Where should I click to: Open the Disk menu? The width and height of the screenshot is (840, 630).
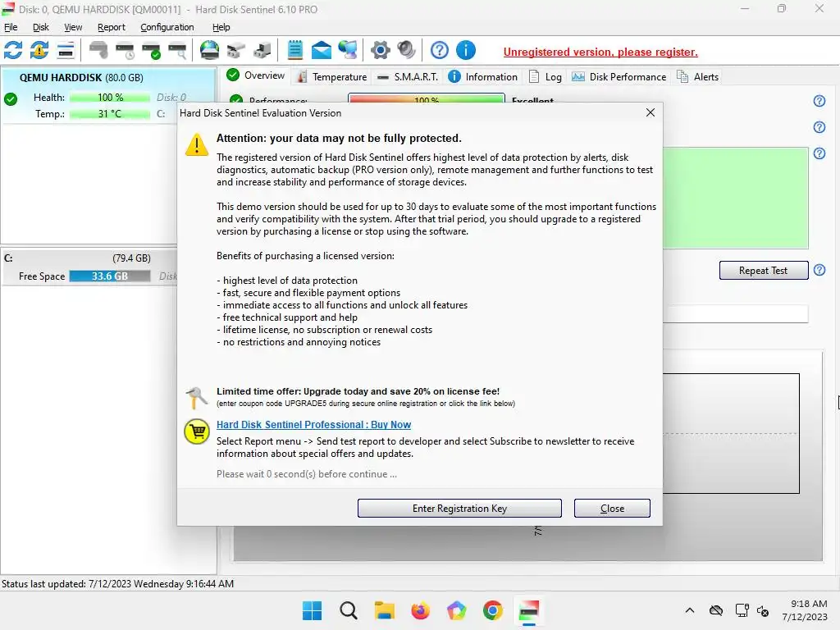[x=41, y=27]
